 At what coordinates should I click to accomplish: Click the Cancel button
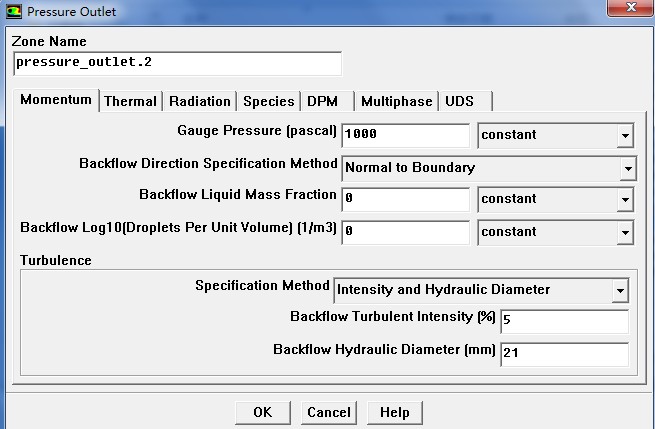329,412
